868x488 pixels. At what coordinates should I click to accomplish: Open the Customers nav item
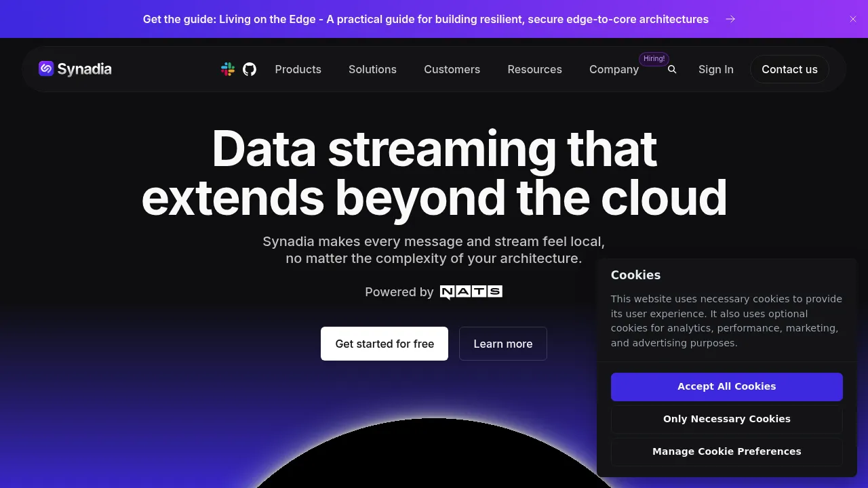[452, 69]
